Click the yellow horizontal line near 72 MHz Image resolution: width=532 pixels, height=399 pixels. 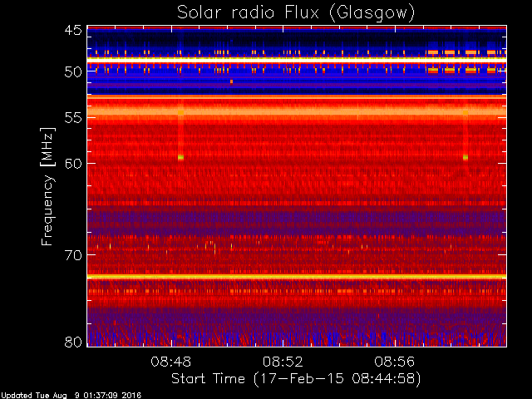pyautogui.click(x=297, y=277)
